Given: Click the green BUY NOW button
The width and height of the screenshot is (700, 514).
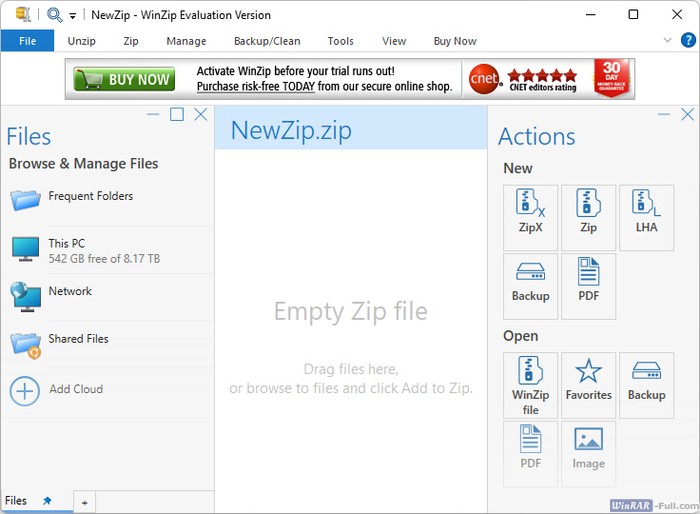Looking at the screenshot, I should pos(125,79).
